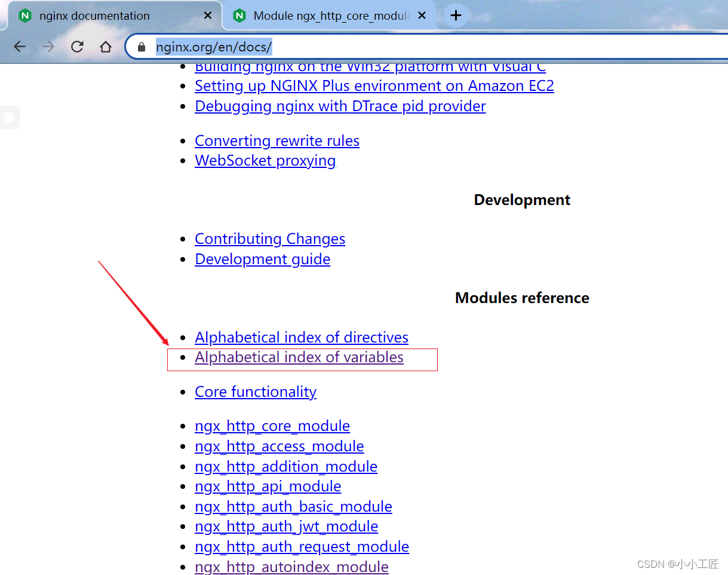Open the 'Core functionality' link
This screenshot has width=728, height=575.
[256, 392]
